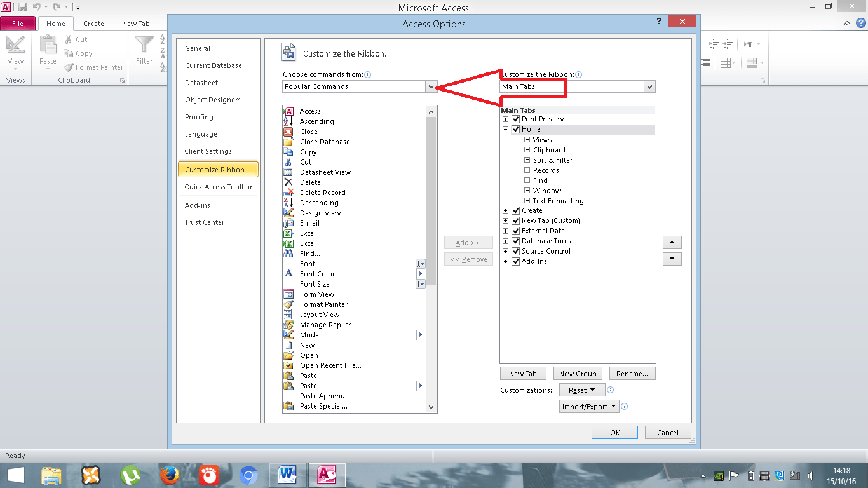Uncheck the External Data checkbox

[515, 231]
